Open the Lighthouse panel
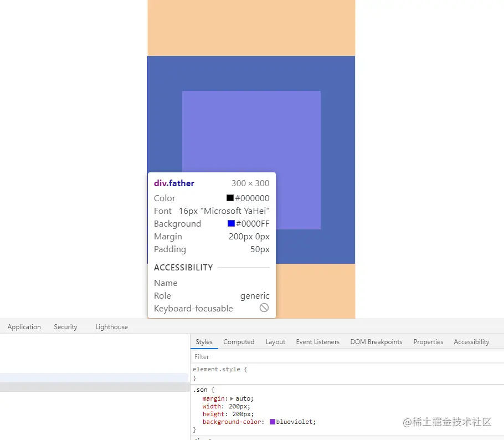The image size is (504, 440). 111,327
